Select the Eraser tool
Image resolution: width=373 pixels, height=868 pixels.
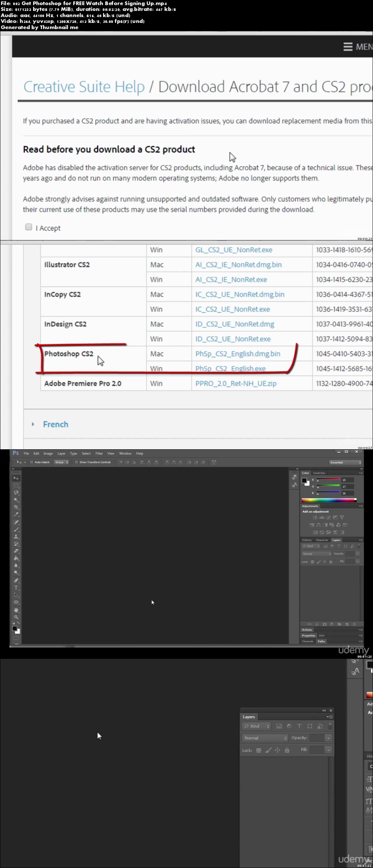tap(16, 551)
